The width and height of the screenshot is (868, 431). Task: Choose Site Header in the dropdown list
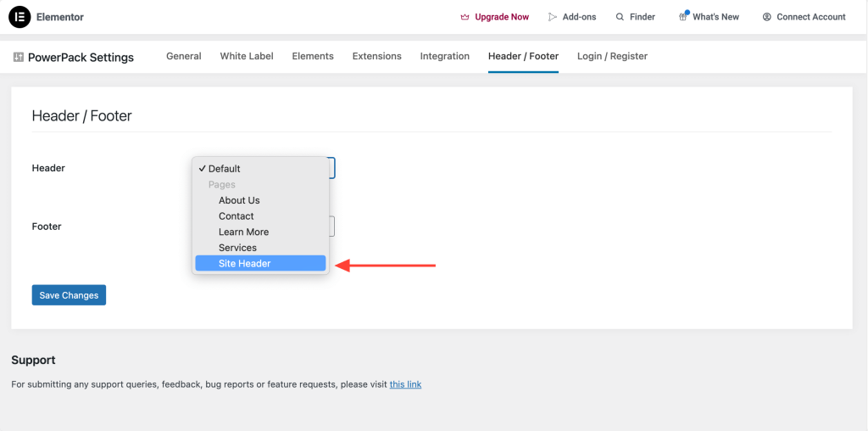point(260,264)
